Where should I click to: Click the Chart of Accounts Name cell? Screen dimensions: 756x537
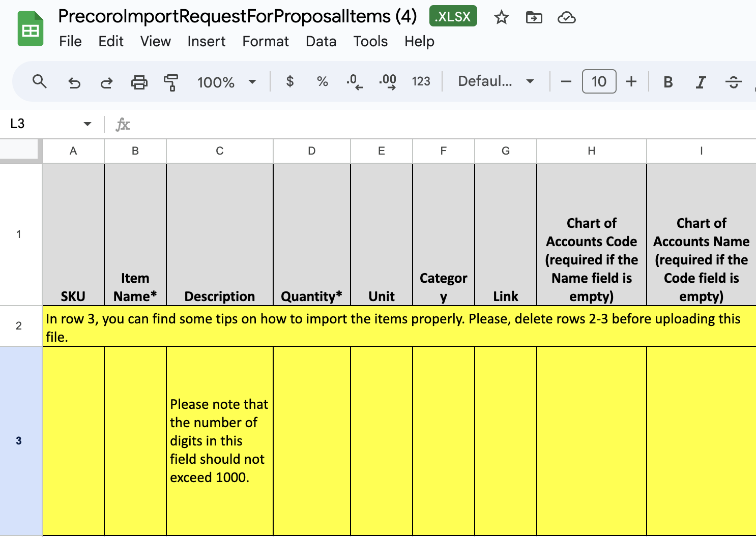(702, 234)
